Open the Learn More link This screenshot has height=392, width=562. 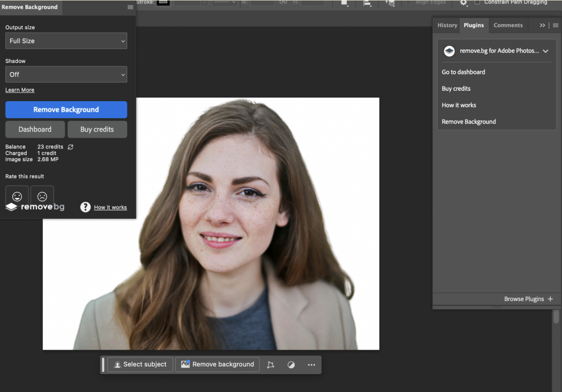(20, 90)
